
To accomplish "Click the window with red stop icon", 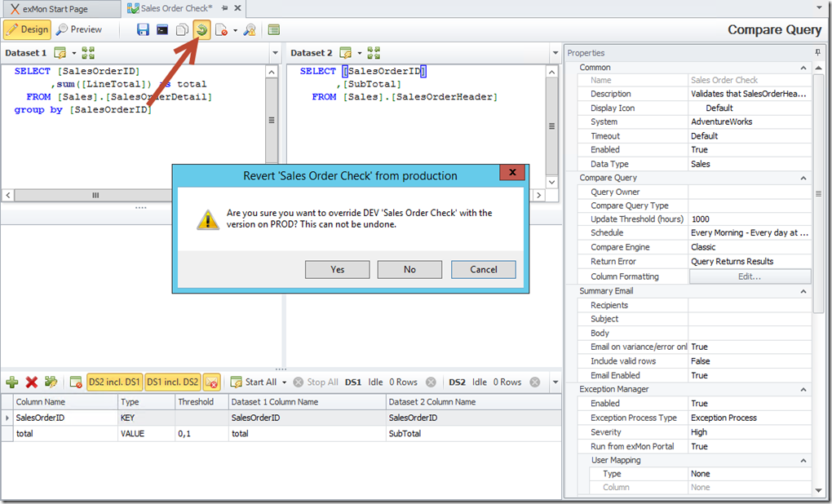I will click(76, 382).
